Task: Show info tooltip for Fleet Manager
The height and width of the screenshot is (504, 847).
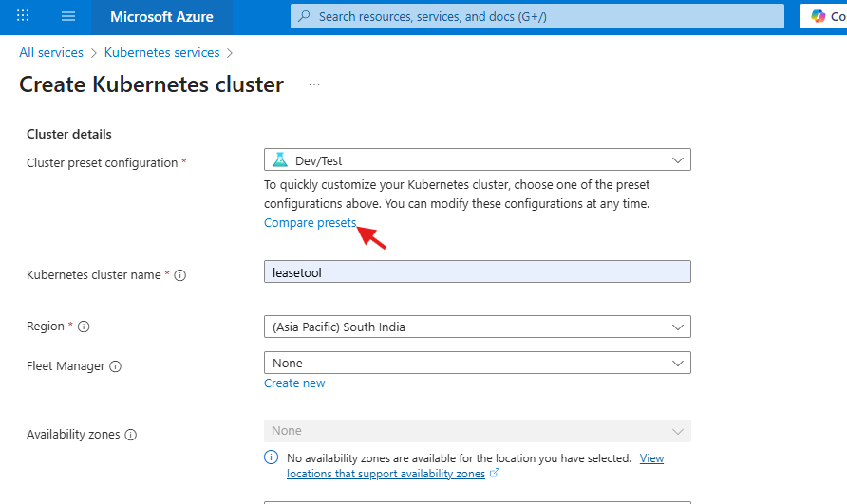Action: point(116,366)
